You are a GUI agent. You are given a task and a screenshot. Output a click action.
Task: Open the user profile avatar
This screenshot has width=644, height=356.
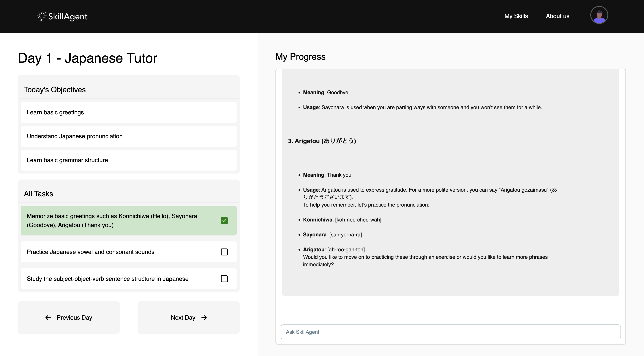599,15
